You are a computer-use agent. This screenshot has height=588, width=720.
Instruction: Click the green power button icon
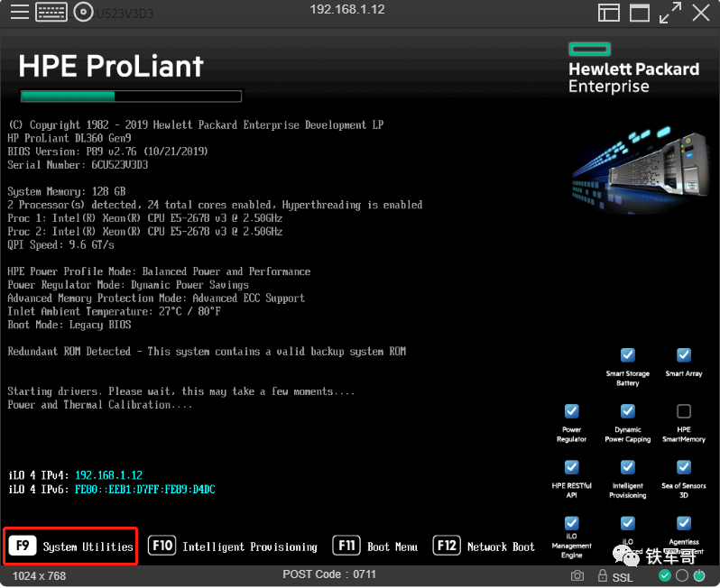click(699, 575)
